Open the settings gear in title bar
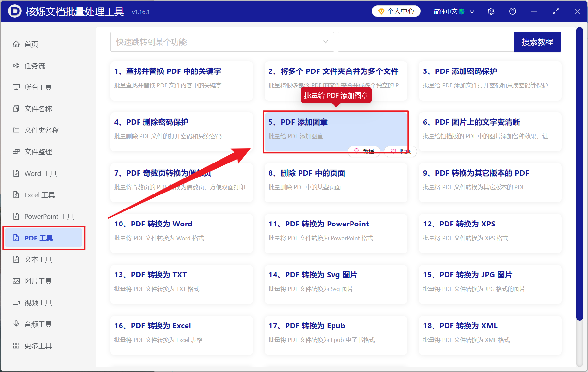The width and height of the screenshot is (588, 372). [x=491, y=11]
